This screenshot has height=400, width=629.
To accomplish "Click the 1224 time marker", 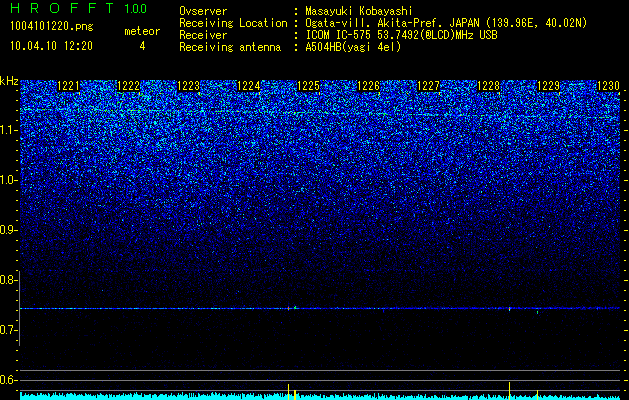I will (248, 86).
